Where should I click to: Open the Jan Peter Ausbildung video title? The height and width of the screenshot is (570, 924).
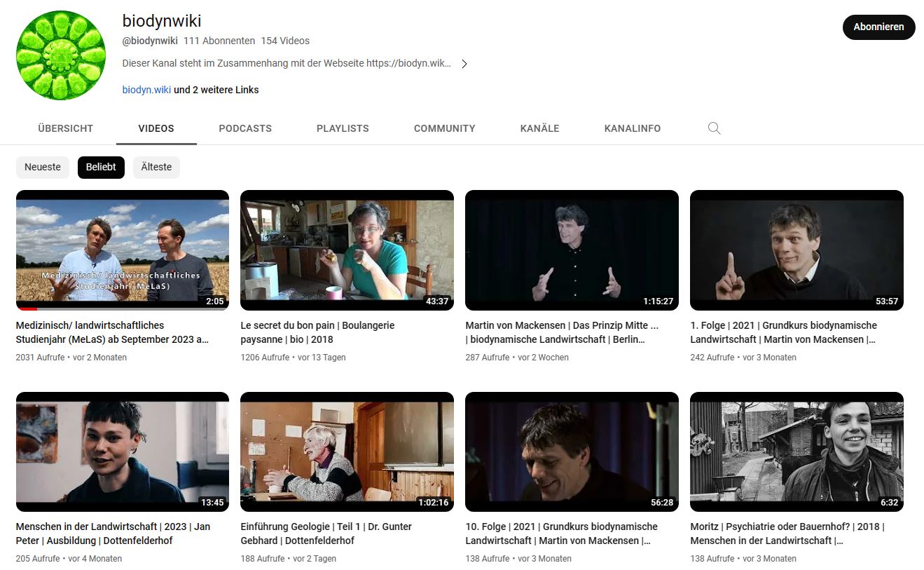pyautogui.click(x=113, y=533)
